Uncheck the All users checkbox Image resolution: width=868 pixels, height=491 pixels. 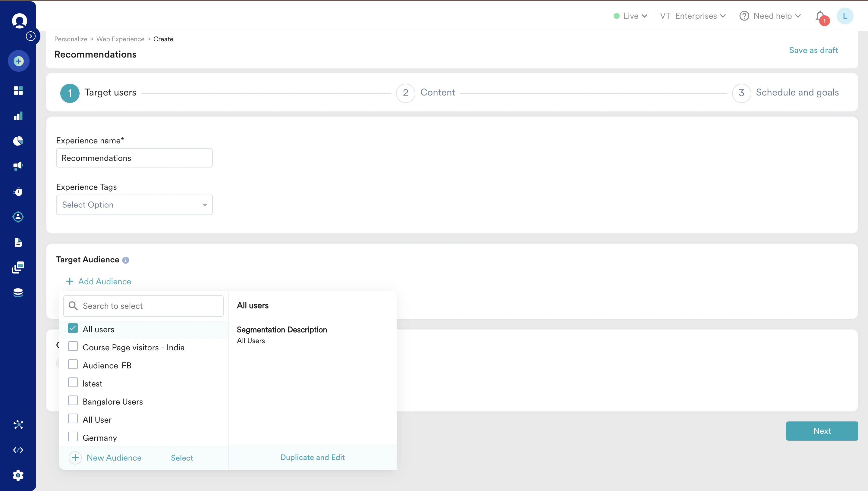tap(73, 328)
